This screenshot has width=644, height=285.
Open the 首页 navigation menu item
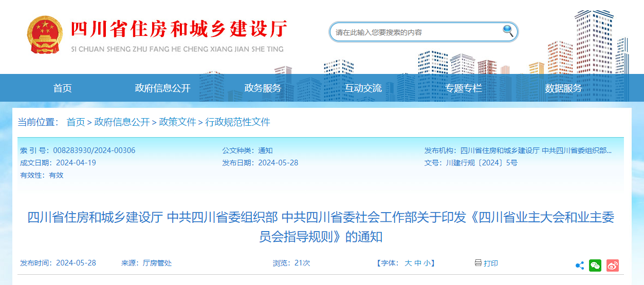(62, 88)
